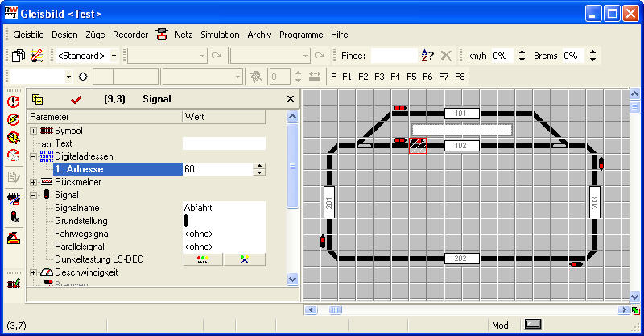Click signal at right side near block 203
The width and height of the screenshot is (644, 336).
click(601, 164)
